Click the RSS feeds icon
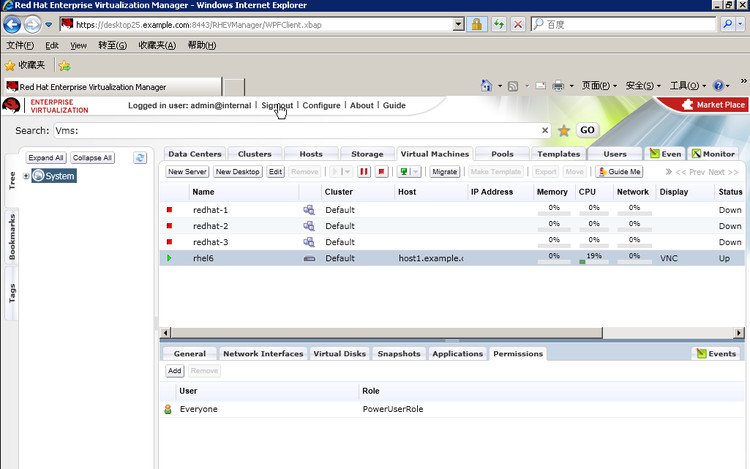The image size is (750, 469). click(513, 86)
